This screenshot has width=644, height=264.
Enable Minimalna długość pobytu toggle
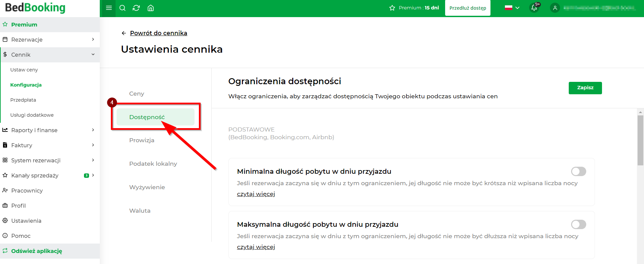578,171
